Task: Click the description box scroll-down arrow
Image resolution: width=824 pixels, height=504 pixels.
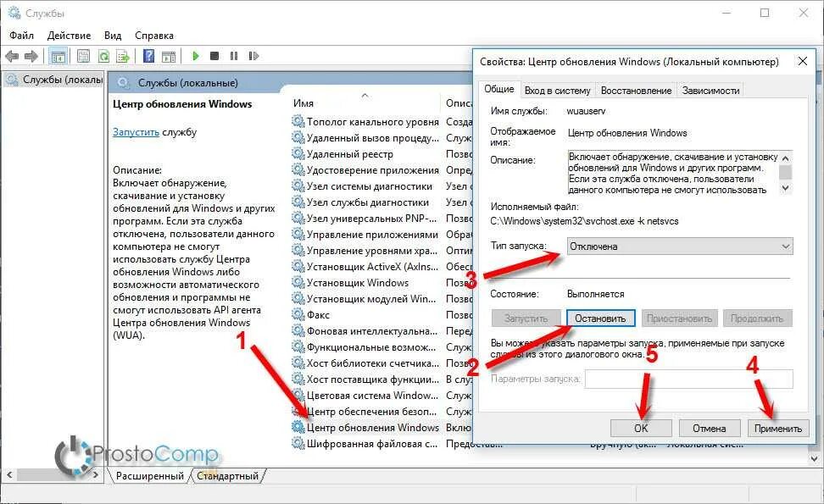Action: [x=785, y=188]
